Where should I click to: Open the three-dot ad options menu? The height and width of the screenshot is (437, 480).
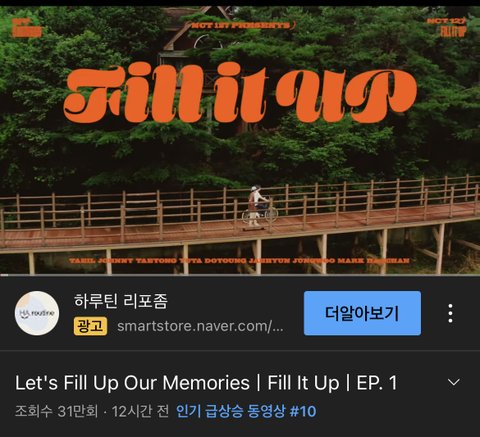coord(450,313)
